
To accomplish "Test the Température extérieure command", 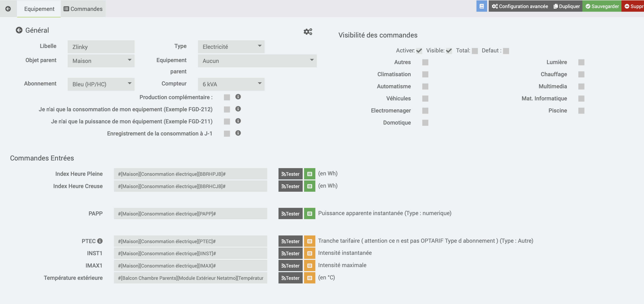I will point(290,278).
